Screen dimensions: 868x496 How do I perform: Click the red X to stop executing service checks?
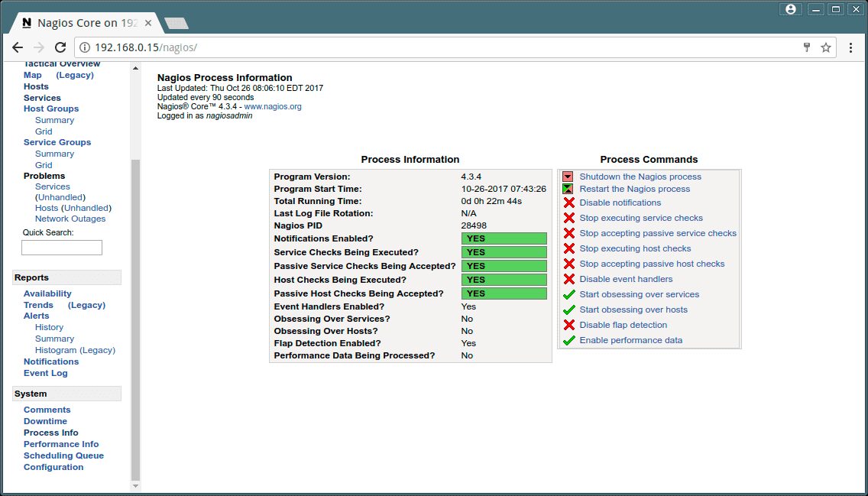pos(566,218)
